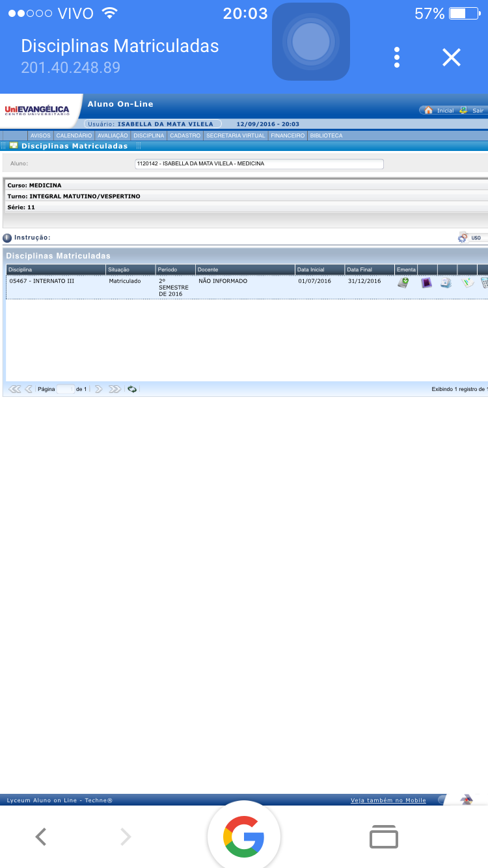Click the Aluno name input field

(x=259, y=164)
